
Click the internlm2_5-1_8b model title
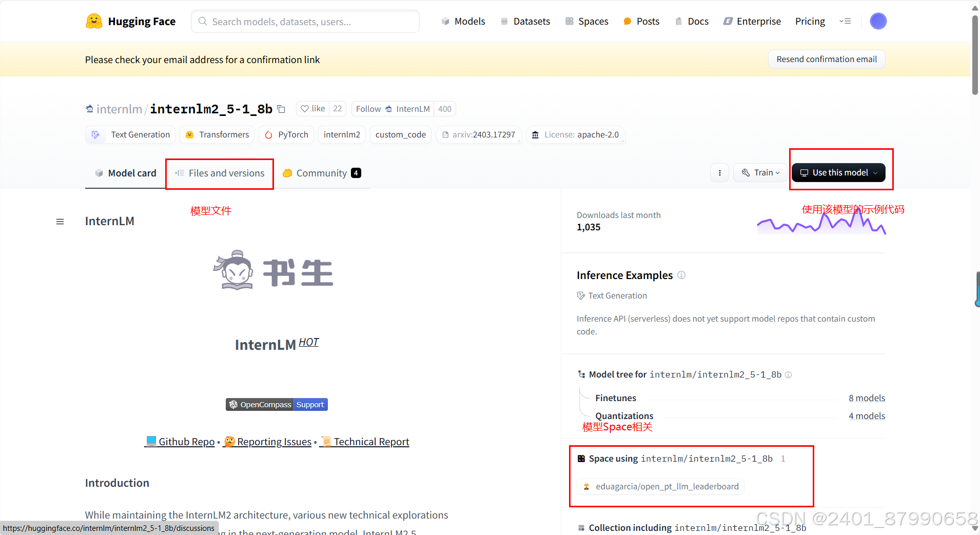211,109
